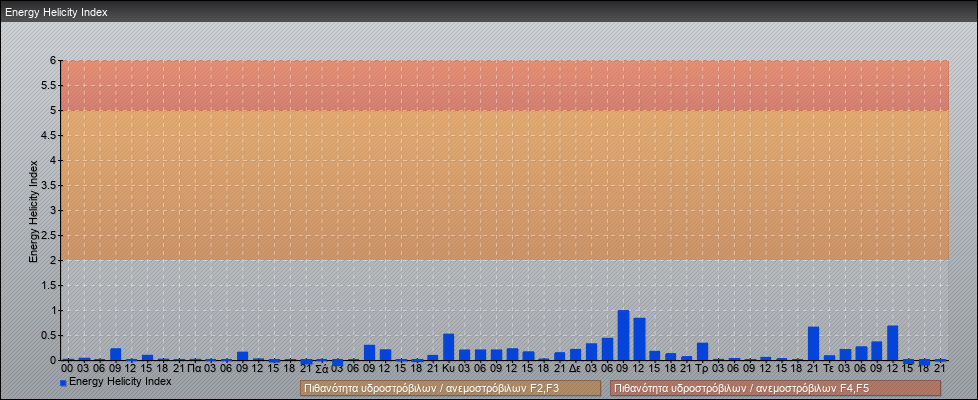978x400 pixels.
Task: Click the tallest bar with value 1
Action: (623, 336)
